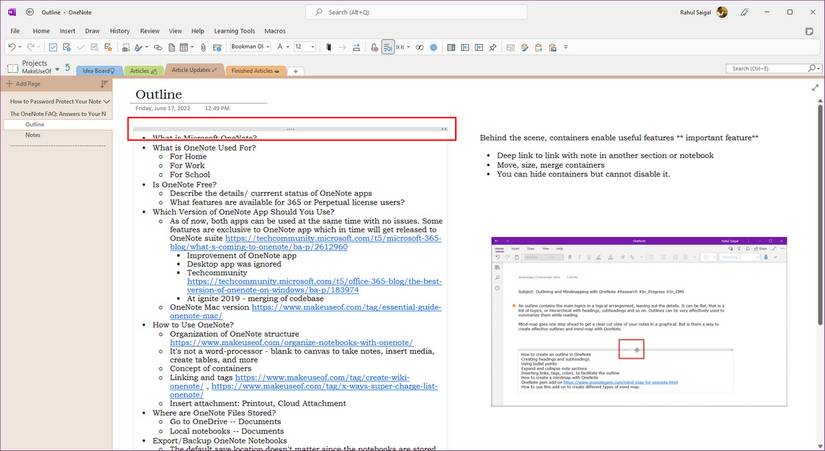Open the Learning Tools tab

234,31
